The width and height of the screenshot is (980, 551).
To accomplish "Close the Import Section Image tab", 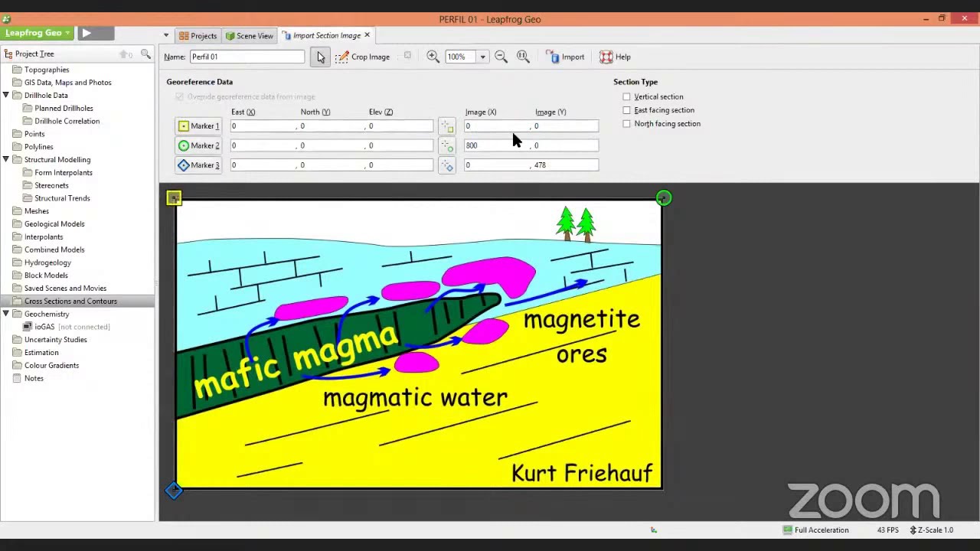I will point(367,35).
